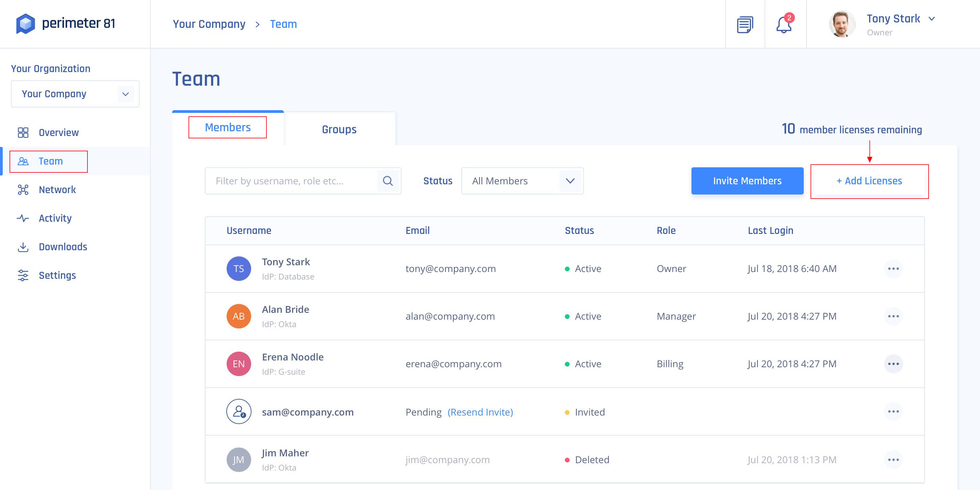Go to the Activity section
This screenshot has height=490, width=980.
55,218
